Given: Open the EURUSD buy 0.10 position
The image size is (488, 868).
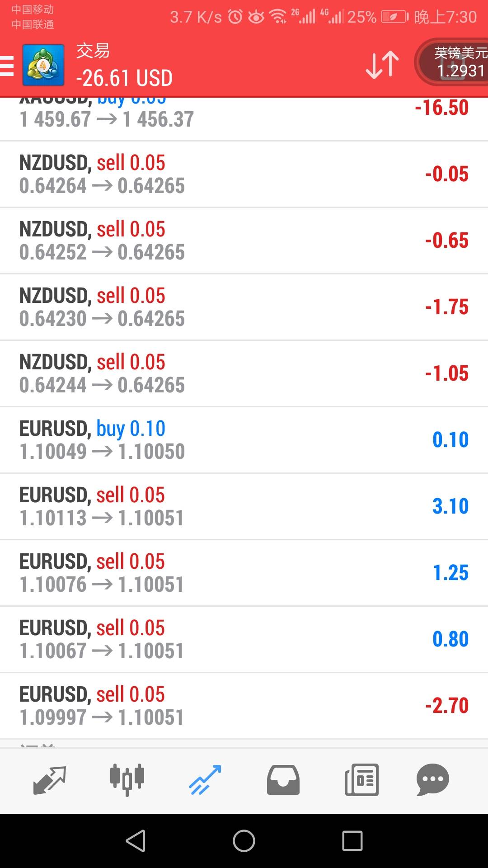Looking at the screenshot, I should 244,440.
